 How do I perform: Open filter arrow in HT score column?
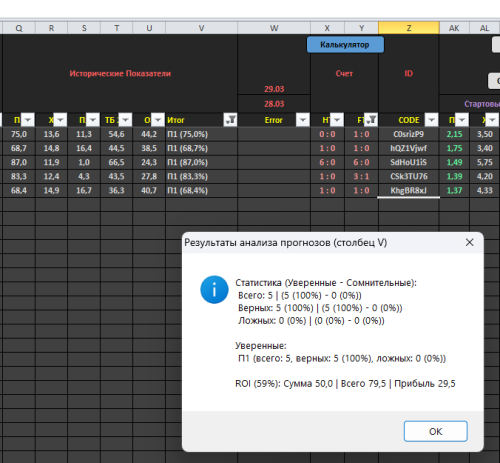[x=337, y=120]
